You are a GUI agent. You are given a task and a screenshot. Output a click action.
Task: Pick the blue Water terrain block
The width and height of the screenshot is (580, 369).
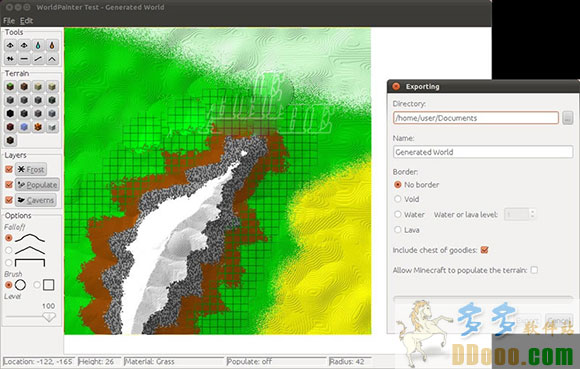[x=24, y=127]
